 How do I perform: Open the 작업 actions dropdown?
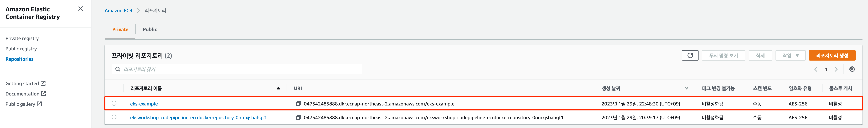pyautogui.click(x=790, y=56)
